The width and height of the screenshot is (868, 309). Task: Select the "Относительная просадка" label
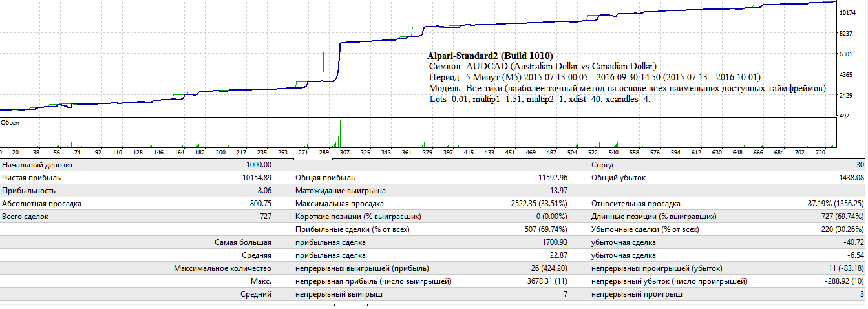[x=636, y=204]
